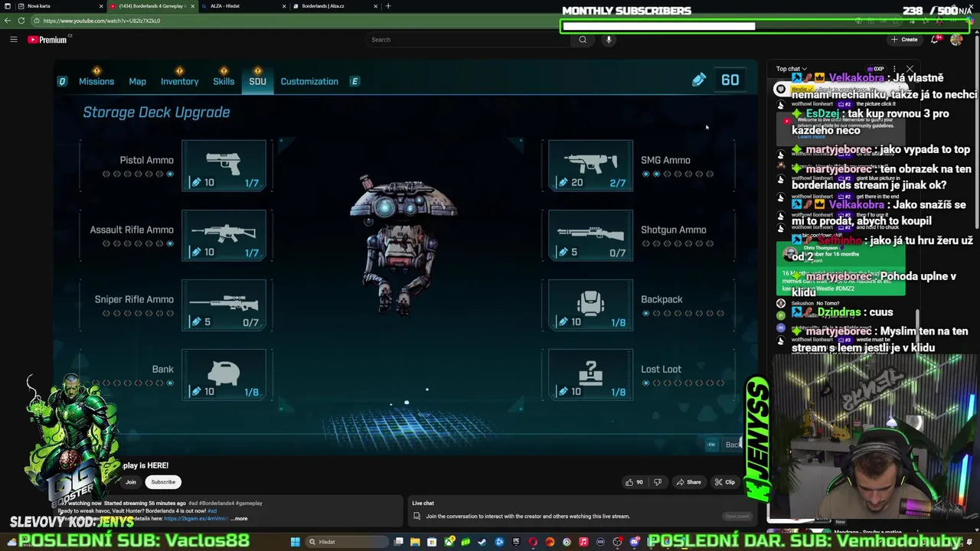Open the Inventory tab
Image resolution: width=980 pixels, height=551 pixels.
pyautogui.click(x=179, y=81)
